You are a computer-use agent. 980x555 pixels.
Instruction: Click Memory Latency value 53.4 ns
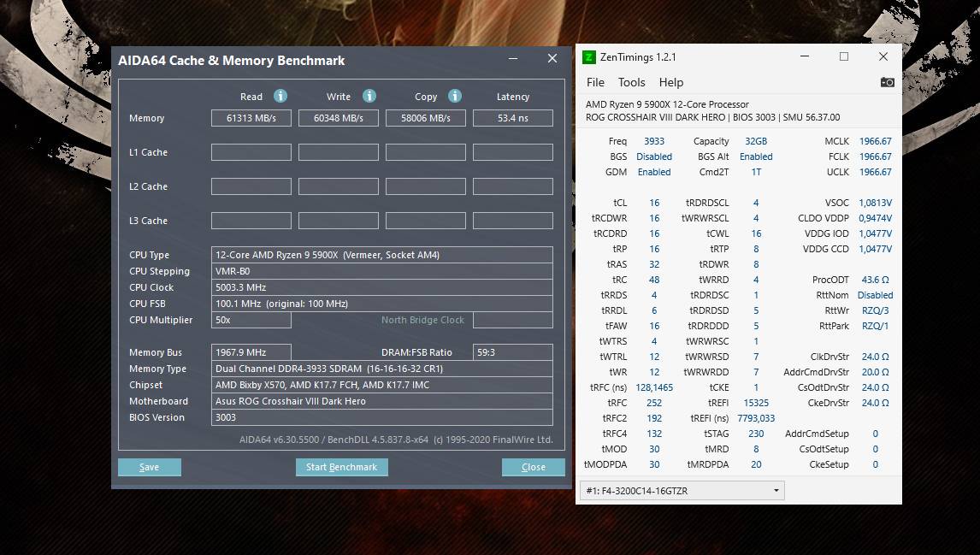[x=513, y=118]
